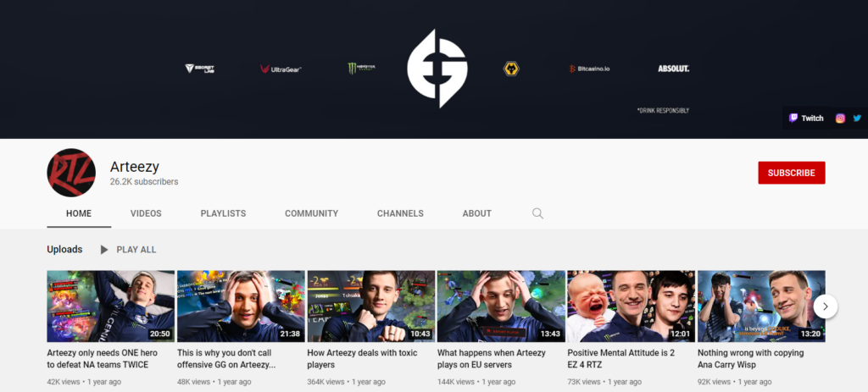The width and height of the screenshot is (868, 392).
Task: Click '144K views • 1 year ago' text
Action: pos(476,382)
